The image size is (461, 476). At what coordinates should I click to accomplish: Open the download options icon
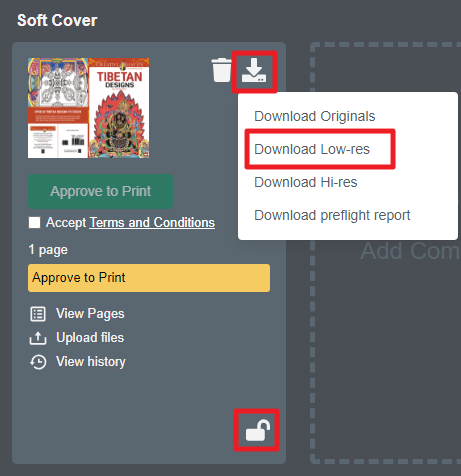[254, 70]
